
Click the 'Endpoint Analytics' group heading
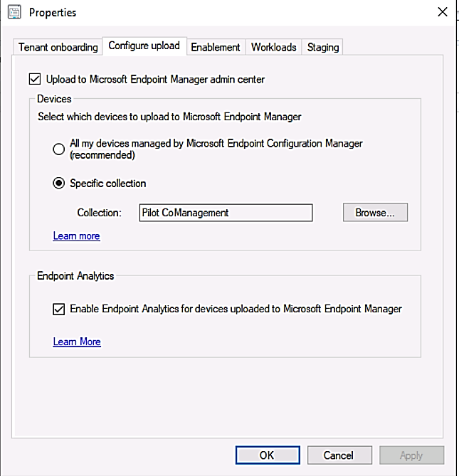75,275
